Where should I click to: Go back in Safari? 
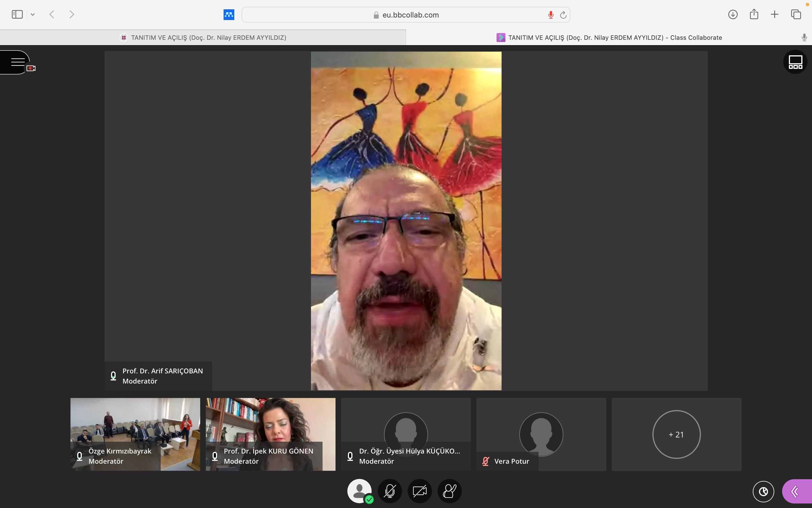click(52, 14)
